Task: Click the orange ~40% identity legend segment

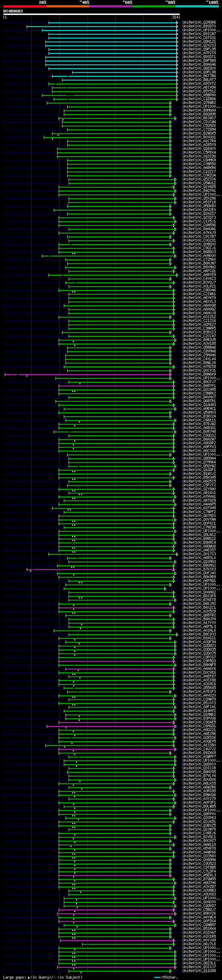Action: click(x=68, y=6)
